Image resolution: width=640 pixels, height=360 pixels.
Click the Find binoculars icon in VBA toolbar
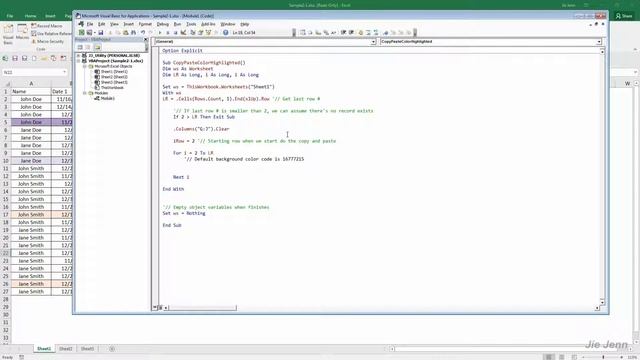coord(133,33)
